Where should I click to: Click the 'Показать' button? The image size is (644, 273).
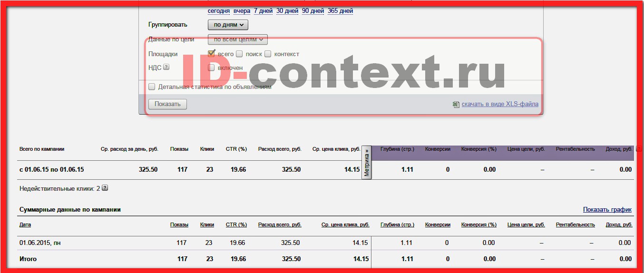[x=167, y=104]
